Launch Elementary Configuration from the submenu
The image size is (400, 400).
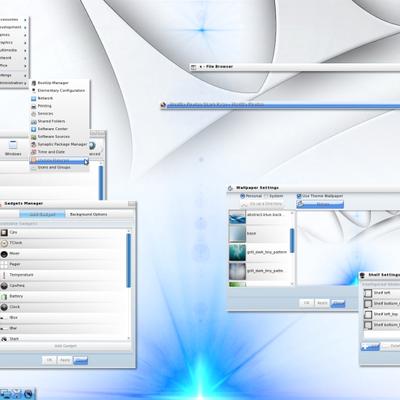coord(59,90)
